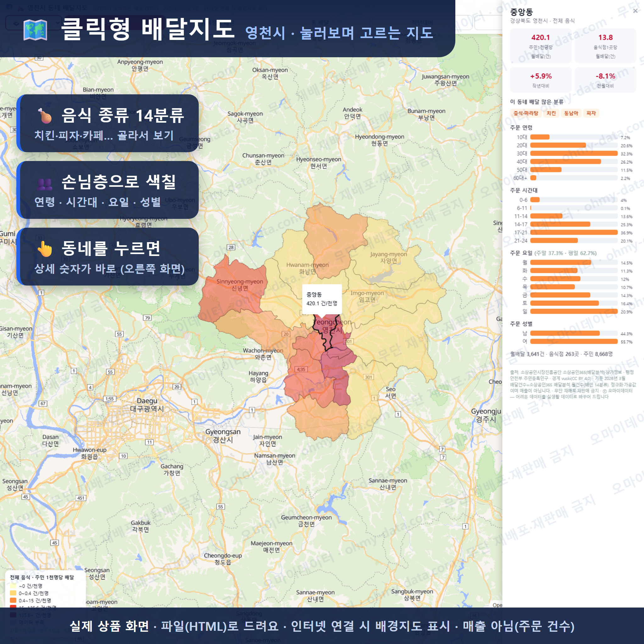Image resolution: width=644 pixels, height=644 pixels.
Task: Click the ~0 건/천명 legend swatch
Action: point(13,586)
